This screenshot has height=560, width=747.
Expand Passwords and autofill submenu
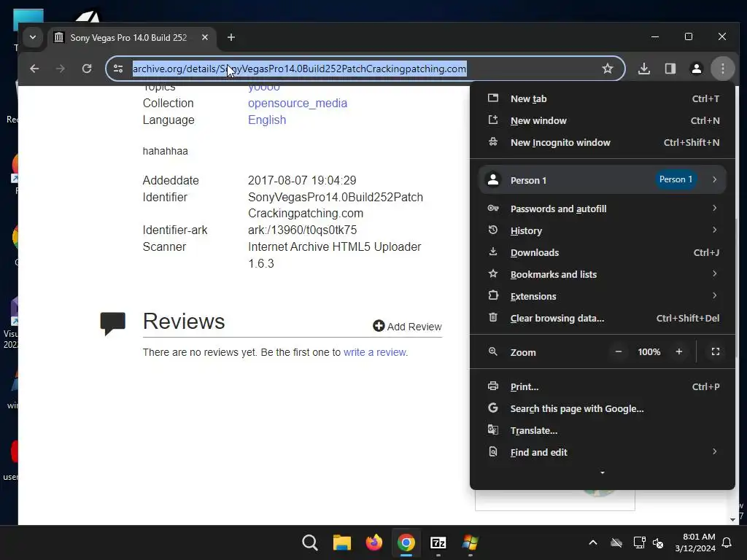603,209
